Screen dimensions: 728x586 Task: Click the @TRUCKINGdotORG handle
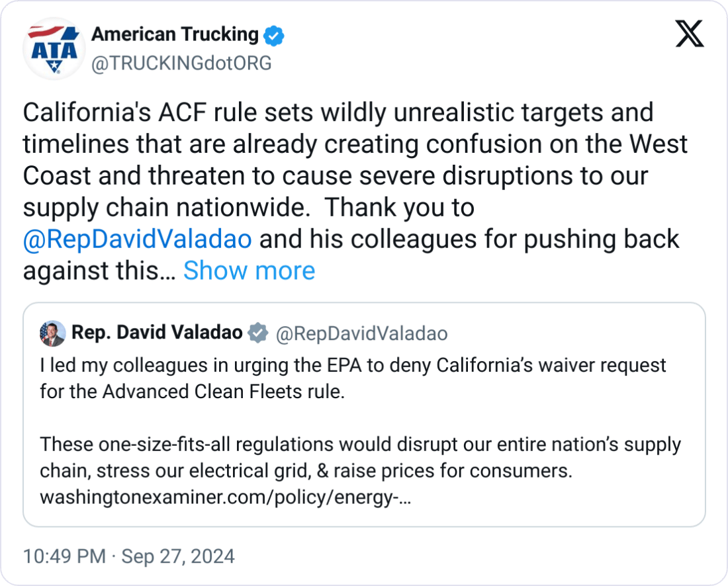[180, 63]
